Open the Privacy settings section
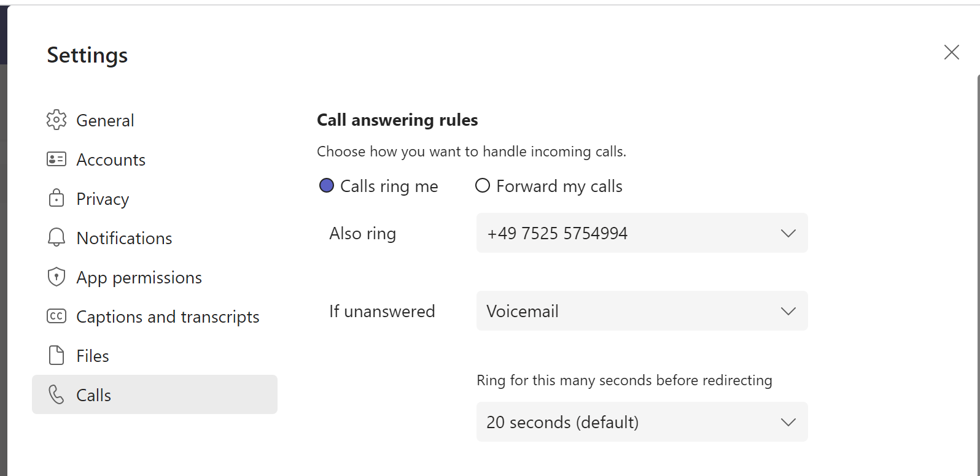Screen dimensions: 980x476 click(x=103, y=199)
